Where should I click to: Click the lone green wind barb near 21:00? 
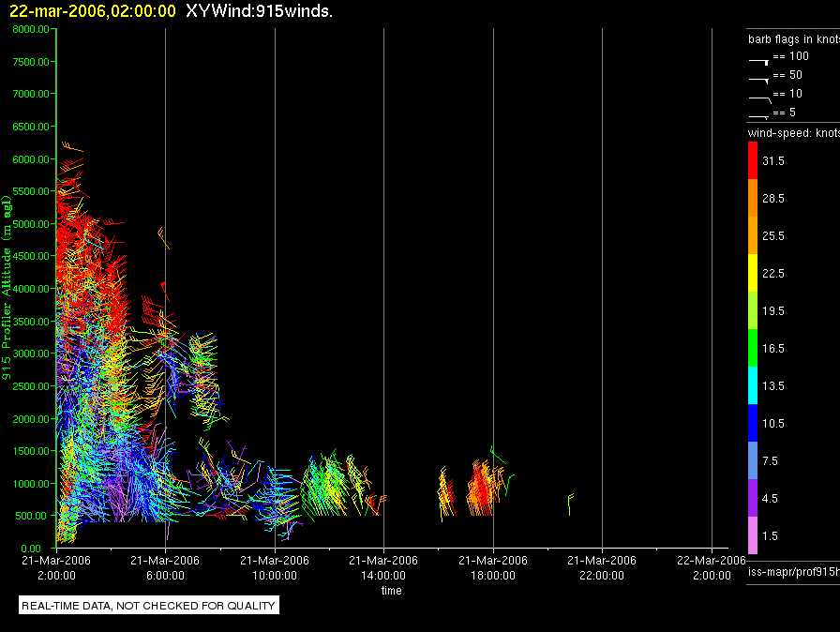571,504
